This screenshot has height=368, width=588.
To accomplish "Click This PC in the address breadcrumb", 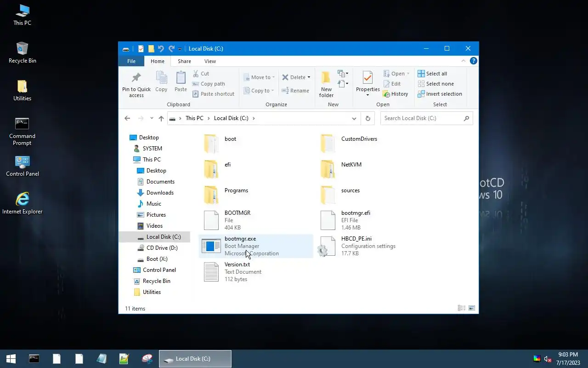I will pos(194,118).
